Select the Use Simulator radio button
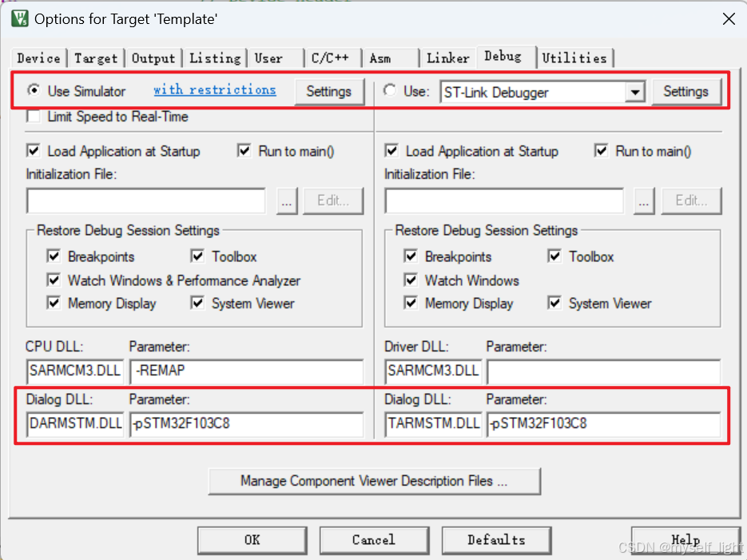Image resolution: width=747 pixels, height=560 pixels. 34,90
